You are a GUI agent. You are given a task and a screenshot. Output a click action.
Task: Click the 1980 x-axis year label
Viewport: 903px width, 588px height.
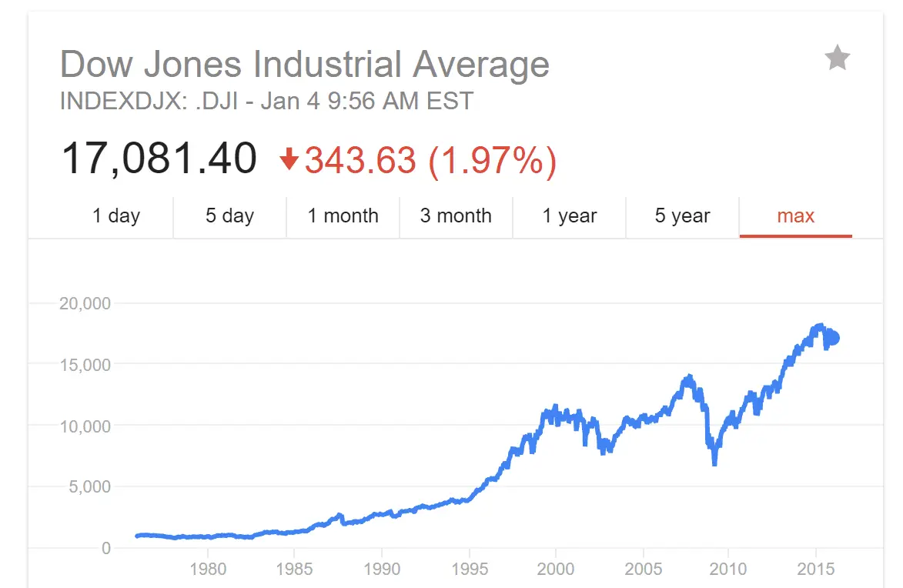[208, 569]
